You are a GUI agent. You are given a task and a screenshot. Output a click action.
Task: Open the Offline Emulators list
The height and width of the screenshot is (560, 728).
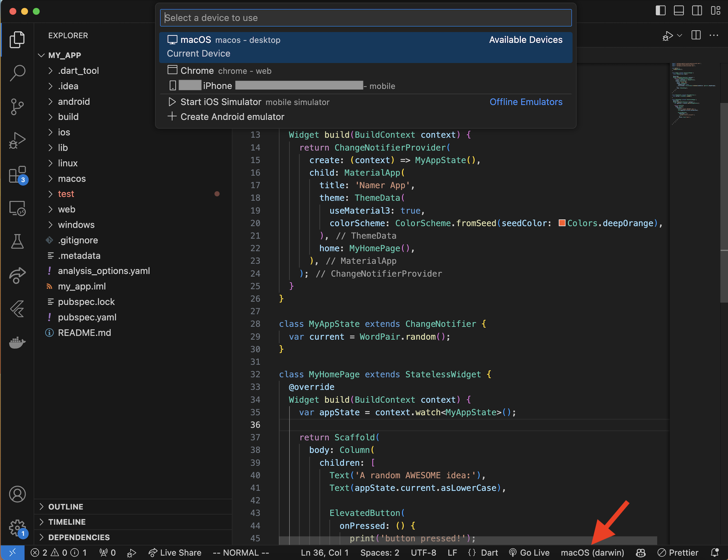(526, 102)
